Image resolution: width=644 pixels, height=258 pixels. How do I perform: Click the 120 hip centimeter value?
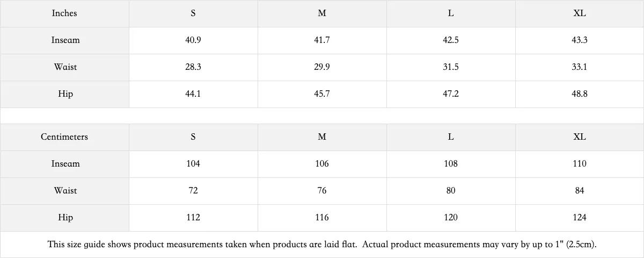(451, 218)
